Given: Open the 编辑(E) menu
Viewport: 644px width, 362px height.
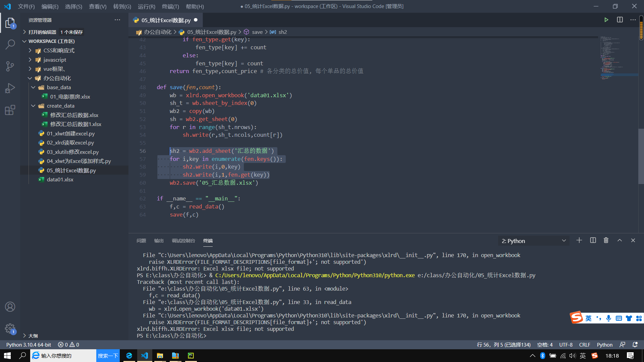Looking at the screenshot, I should (50, 6).
